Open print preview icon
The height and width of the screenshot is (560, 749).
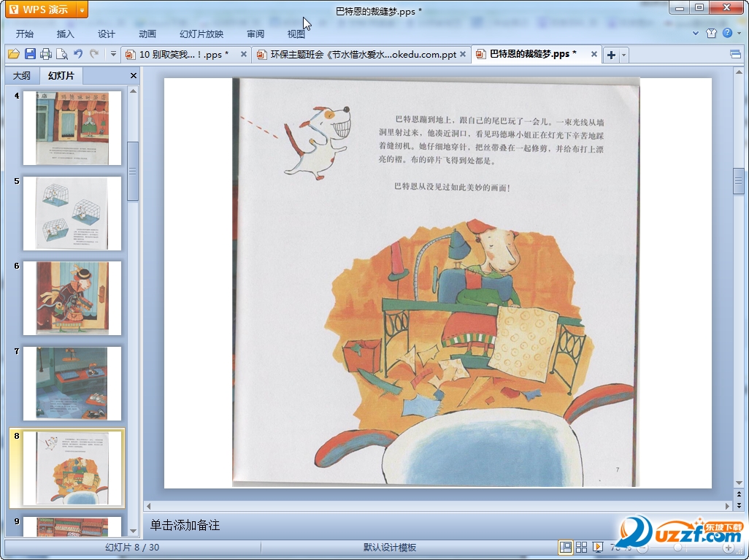pyautogui.click(x=61, y=54)
